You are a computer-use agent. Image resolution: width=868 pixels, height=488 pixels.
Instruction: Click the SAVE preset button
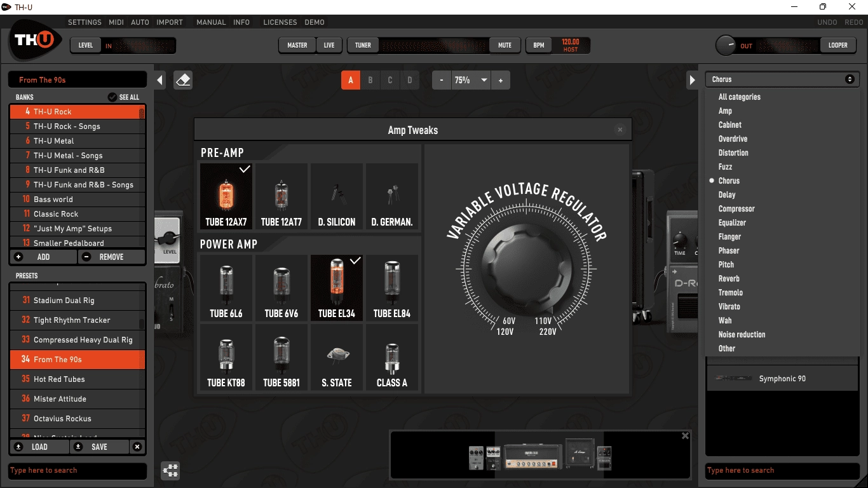coord(99,447)
